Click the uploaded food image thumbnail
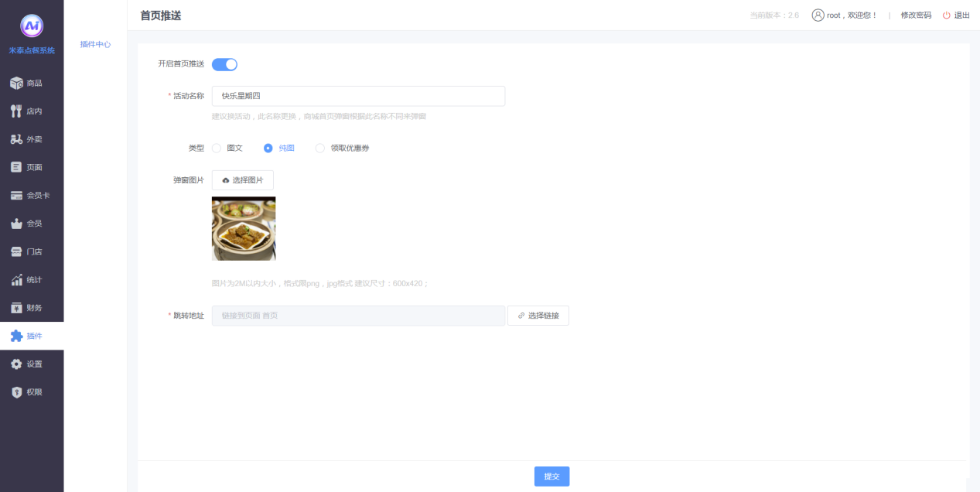The height and width of the screenshot is (492, 980). 244,228
